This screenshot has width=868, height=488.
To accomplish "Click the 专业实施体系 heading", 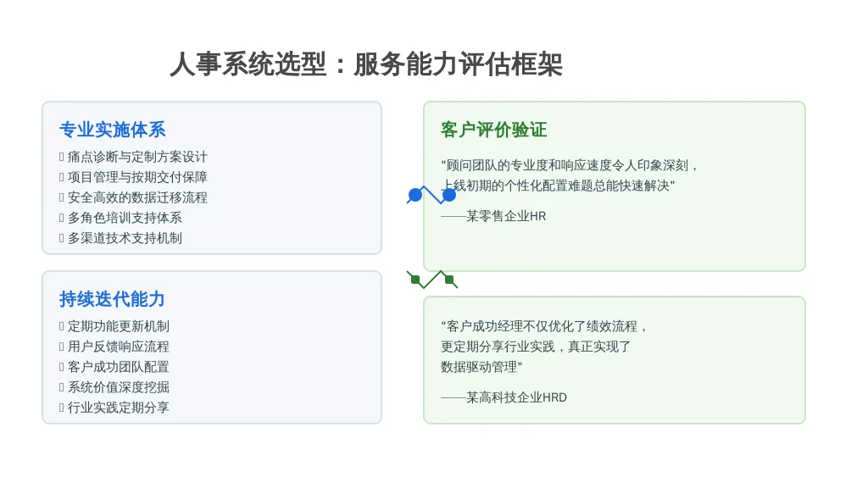I will coord(113,130).
